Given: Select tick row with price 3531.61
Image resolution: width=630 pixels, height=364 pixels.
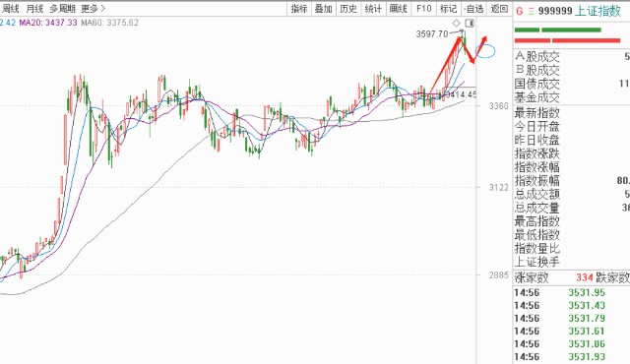Looking at the screenshot, I should 572,332.
